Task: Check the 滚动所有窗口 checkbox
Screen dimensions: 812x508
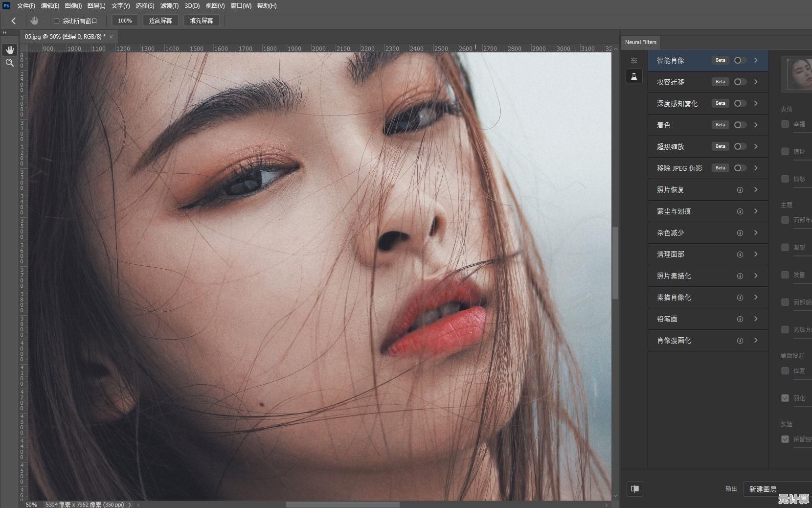Action: point(56,21)
